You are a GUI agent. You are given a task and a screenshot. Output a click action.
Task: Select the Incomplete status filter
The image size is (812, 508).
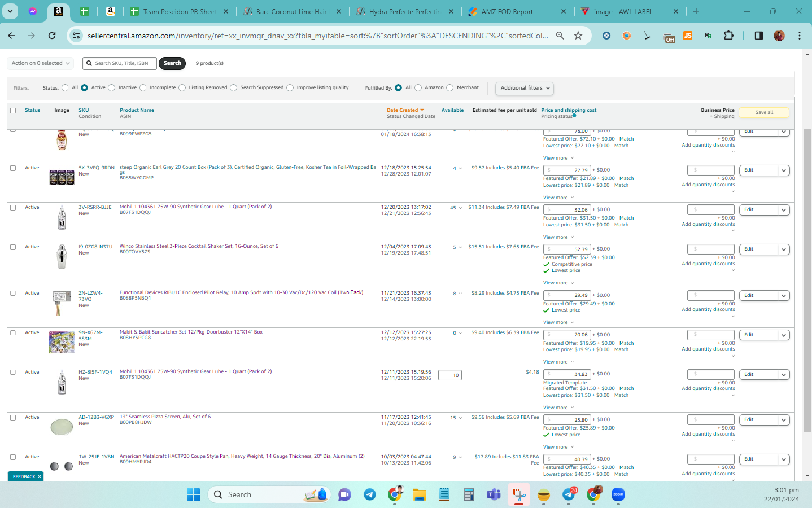coord(143,88)
